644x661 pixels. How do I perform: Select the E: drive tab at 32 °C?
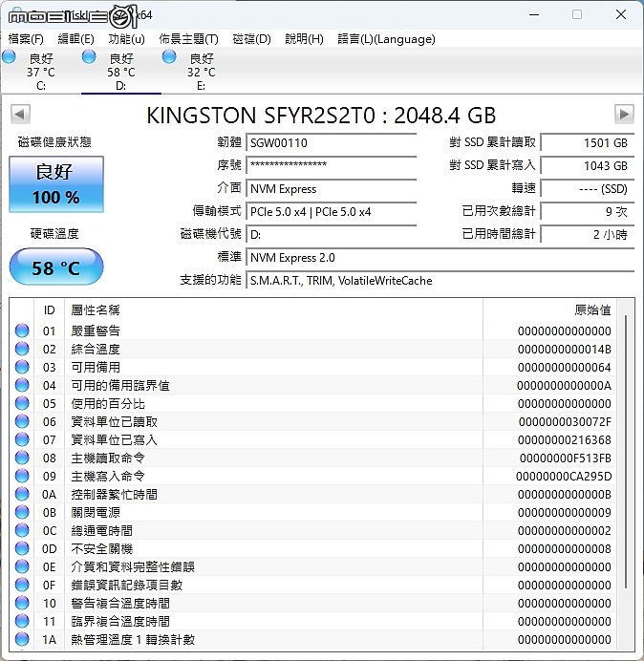(x=202, y=71)
